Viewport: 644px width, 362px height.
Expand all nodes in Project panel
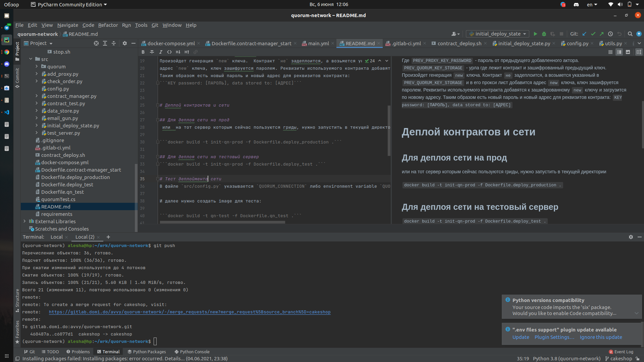pyautogui.click(x=105, y=43)
